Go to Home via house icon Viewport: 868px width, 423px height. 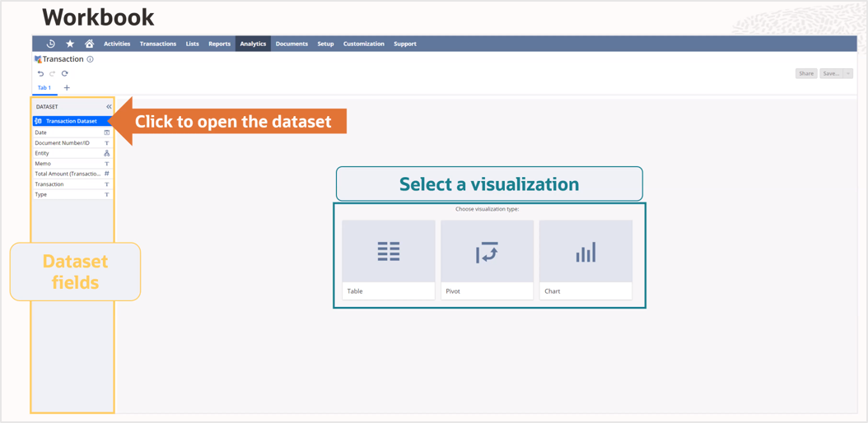tap(89, 44)
